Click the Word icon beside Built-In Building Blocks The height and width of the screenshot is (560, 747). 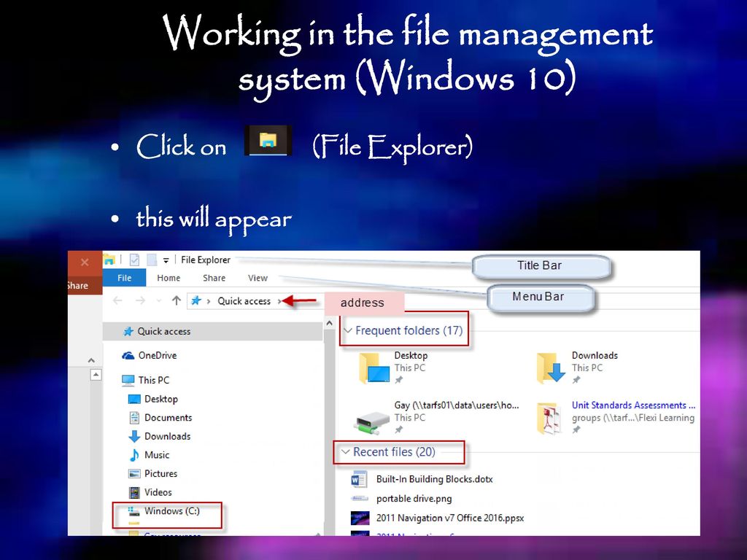359,480
